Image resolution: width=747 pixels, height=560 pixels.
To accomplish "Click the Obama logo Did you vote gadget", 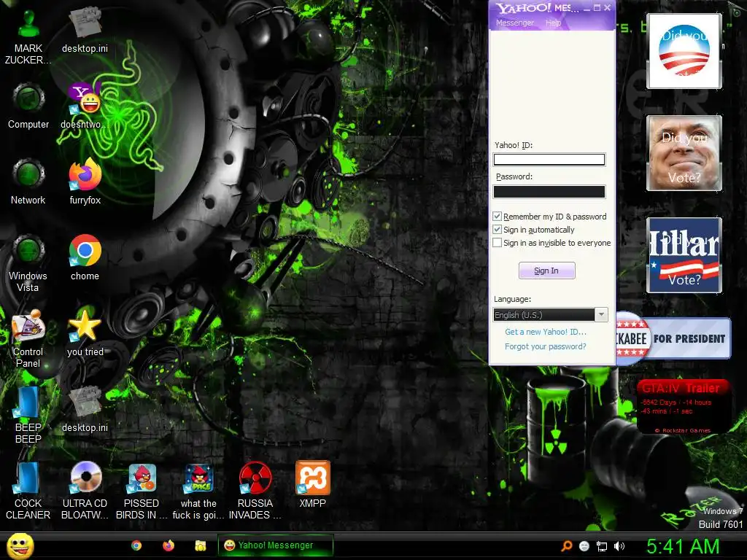I will point(684,51).
